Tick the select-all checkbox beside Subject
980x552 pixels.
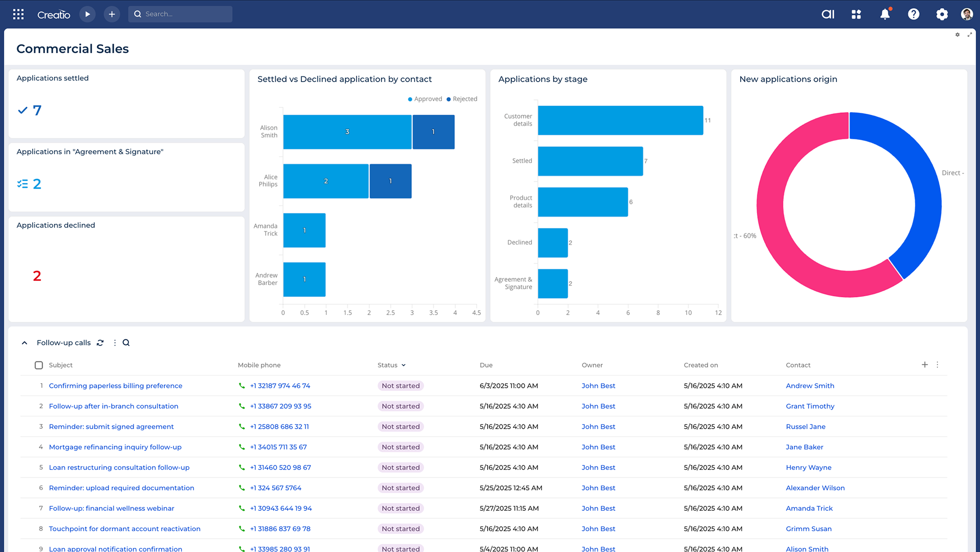coord(39,365)
